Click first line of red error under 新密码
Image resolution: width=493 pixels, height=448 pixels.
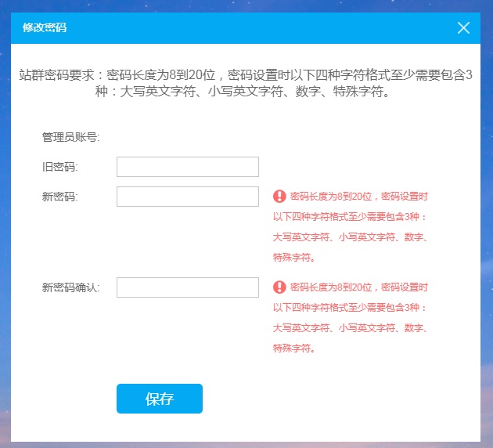coord(358,197)
